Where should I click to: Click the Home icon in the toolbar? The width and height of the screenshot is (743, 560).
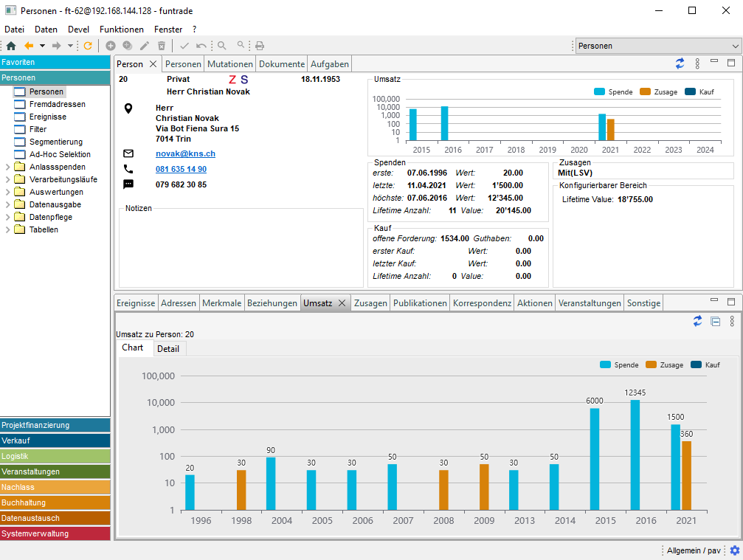[10, 46]
